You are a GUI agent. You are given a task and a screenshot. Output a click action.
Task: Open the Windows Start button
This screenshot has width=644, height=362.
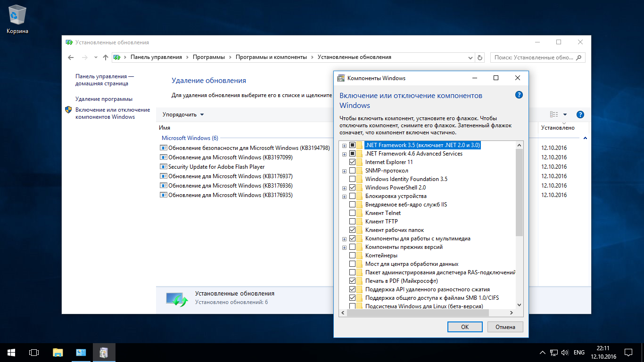[11, 352]
